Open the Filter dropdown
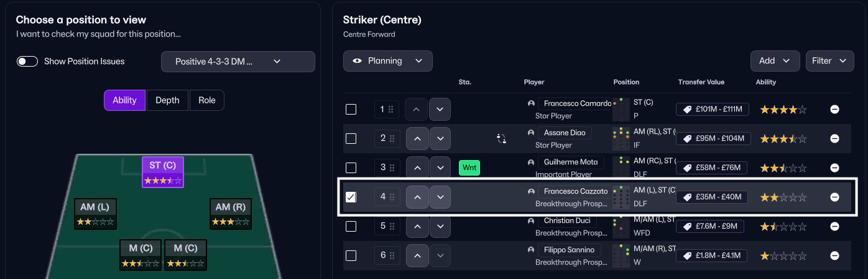Screen dimensions: 868x279 829,61
